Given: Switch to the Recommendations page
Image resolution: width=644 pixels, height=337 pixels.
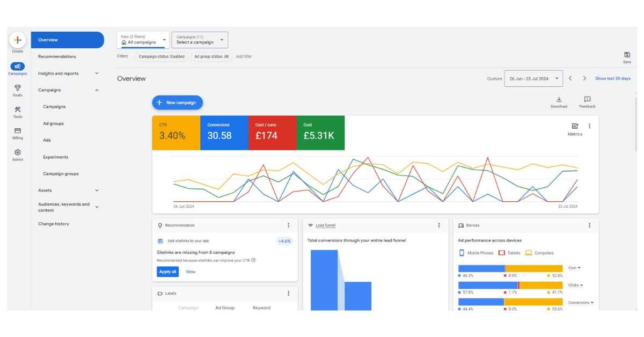Looking at the screenshot, I should 55,56.
